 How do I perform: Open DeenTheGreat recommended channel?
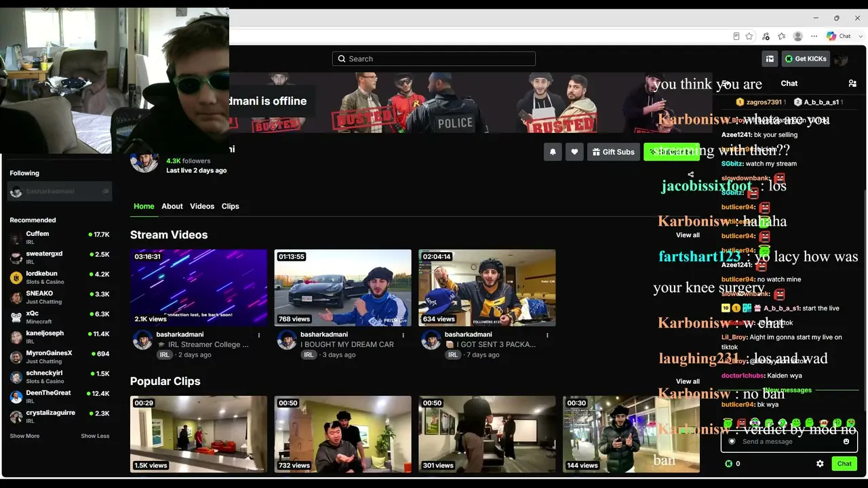pos(60,397)
